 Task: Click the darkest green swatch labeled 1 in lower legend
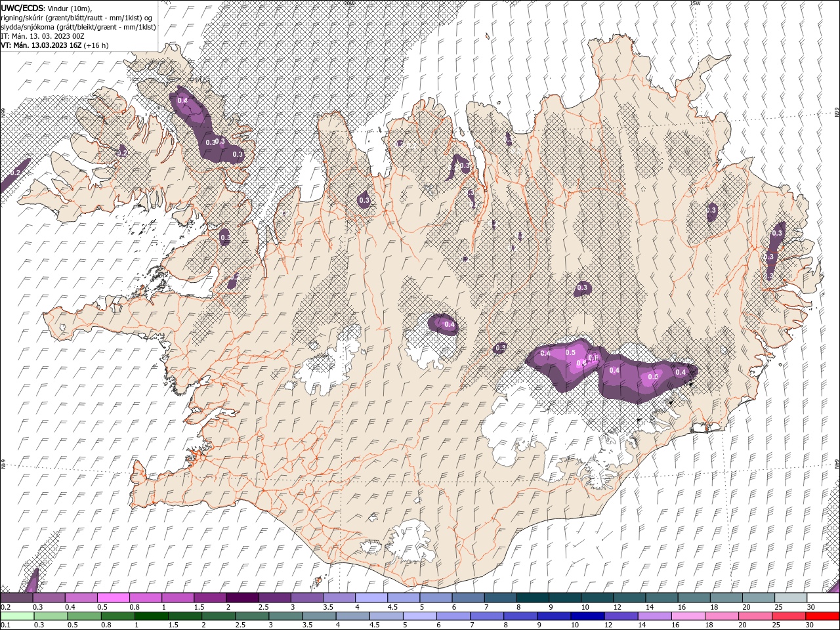pos(151,616)
